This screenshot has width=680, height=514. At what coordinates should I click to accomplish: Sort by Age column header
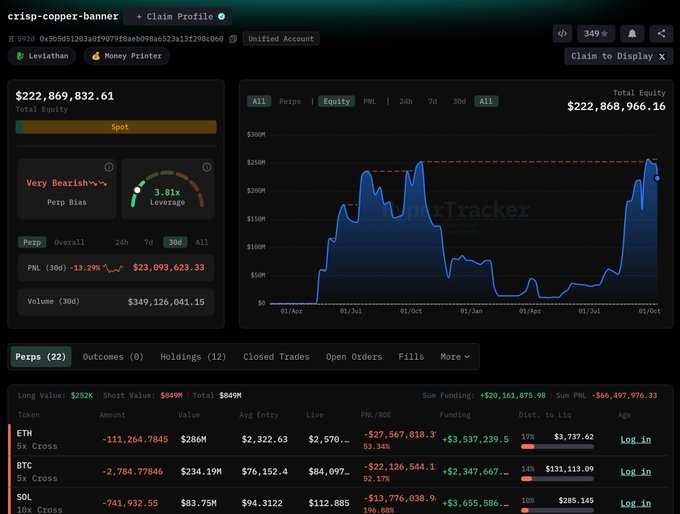coord(624,415)
